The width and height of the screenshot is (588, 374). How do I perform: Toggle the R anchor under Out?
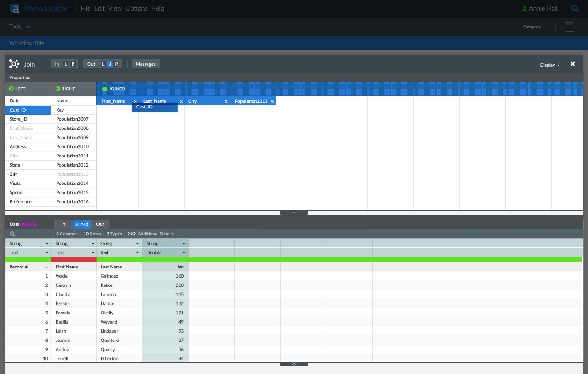(x=117, y=64)
